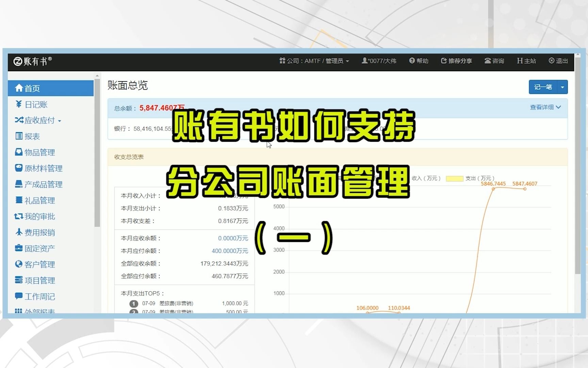
Task: Open the 首页 home page
Action: 51,88
